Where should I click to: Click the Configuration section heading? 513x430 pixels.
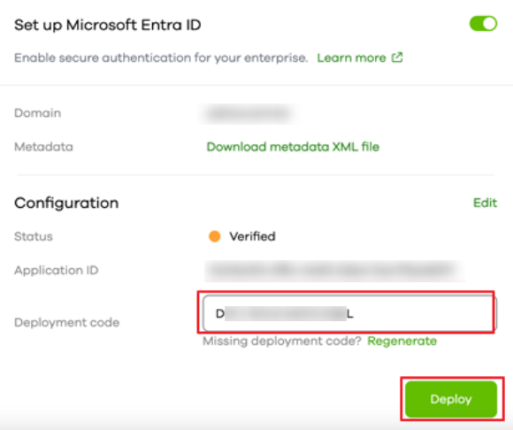click(66, 203)
